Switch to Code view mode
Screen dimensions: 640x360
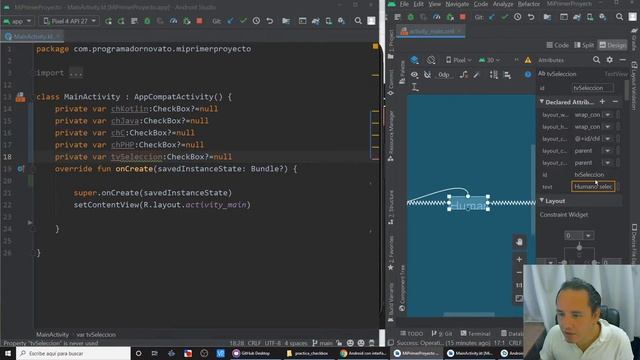point(558,45)
